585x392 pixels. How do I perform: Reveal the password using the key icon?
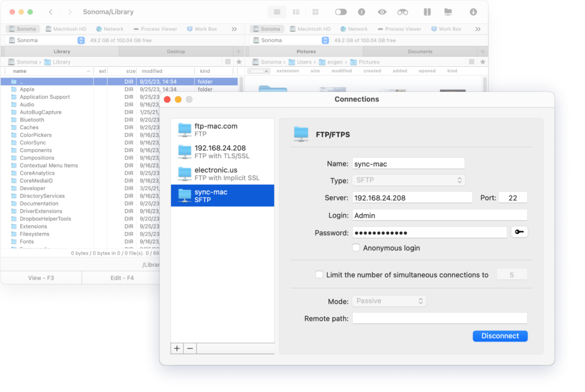click(519, 232)
